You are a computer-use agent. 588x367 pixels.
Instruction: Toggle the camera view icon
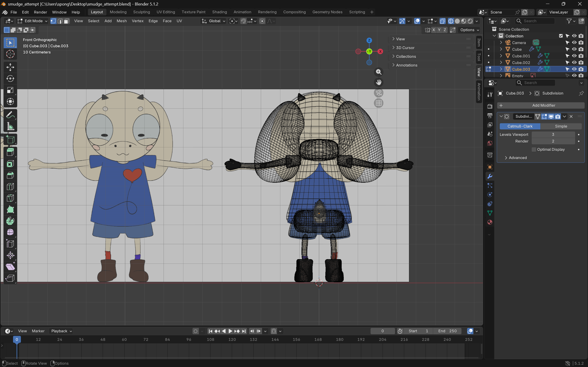tap(378, 93)
